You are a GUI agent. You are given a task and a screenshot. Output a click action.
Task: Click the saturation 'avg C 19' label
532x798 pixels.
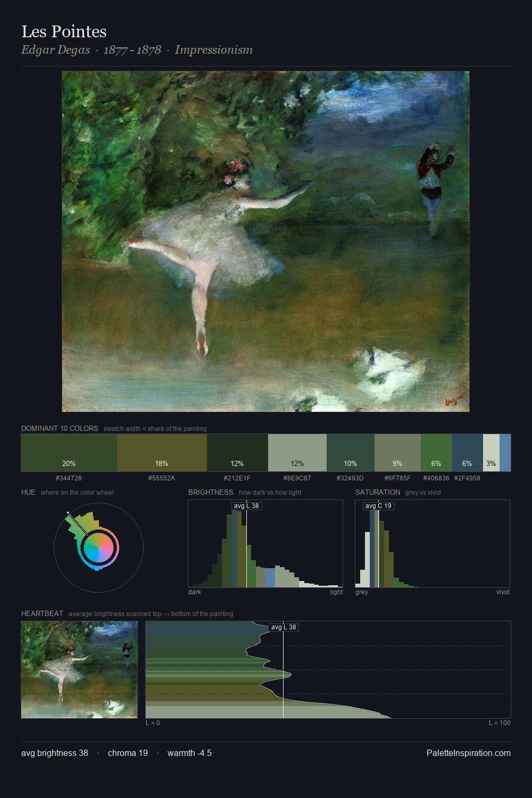point(378,506)
